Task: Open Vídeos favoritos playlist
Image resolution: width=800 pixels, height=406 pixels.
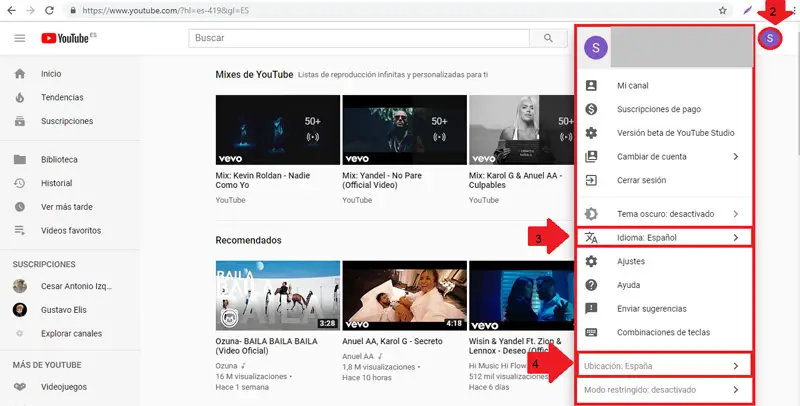Action: pyautogui.click(x=70, y=231)
